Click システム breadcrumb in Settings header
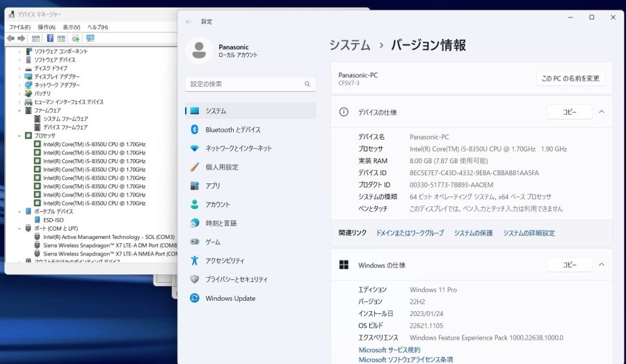 tap(350, 45)
